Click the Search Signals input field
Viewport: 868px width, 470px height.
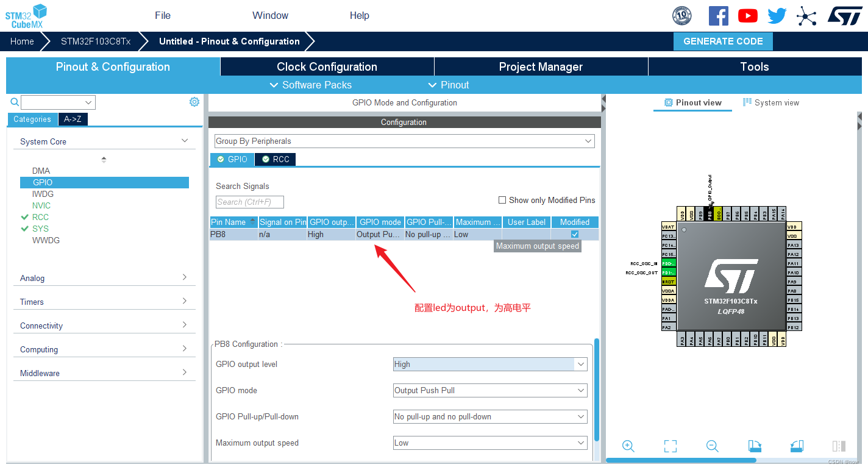(250, 202)
